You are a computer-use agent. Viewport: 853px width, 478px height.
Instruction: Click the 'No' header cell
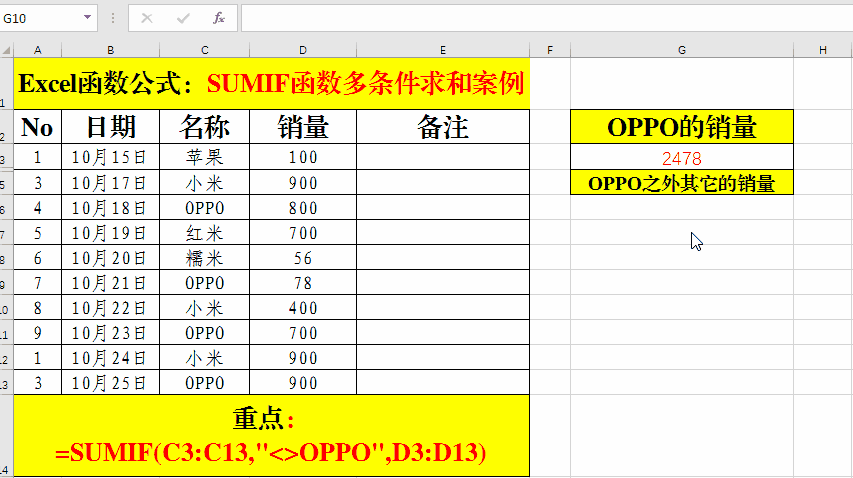(38, 127)
